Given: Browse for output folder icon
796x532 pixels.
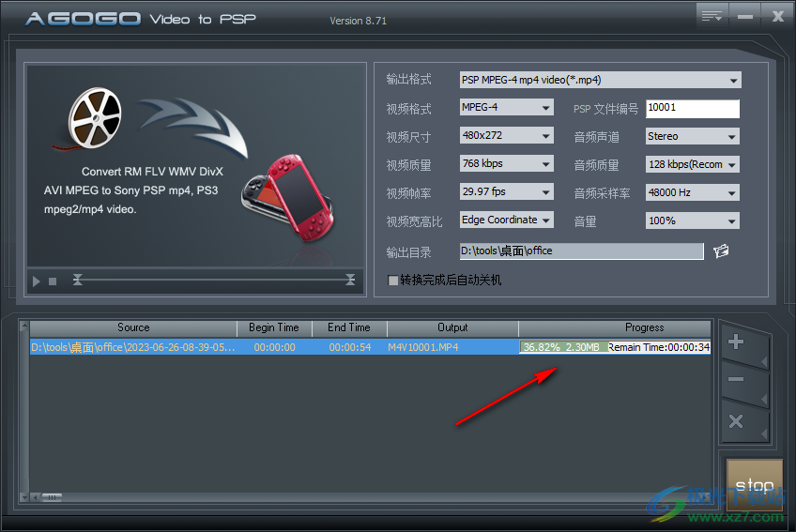Looking at the screenshot, I should 721,251.
